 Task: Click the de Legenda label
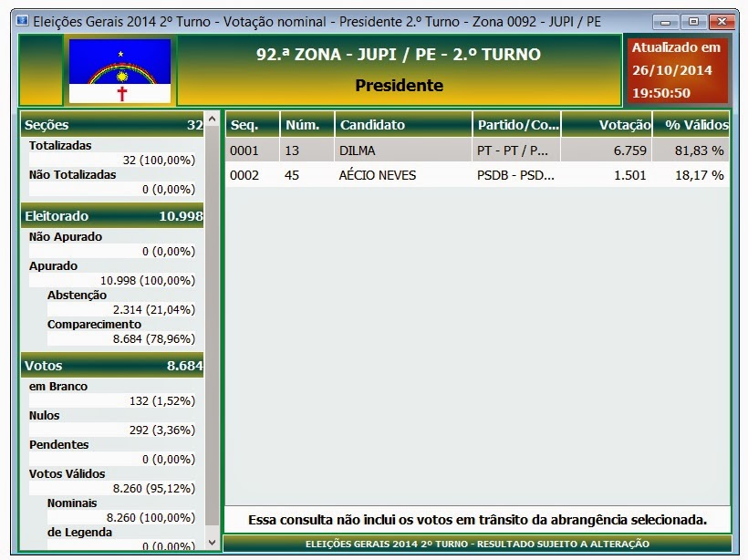(79, 533)
